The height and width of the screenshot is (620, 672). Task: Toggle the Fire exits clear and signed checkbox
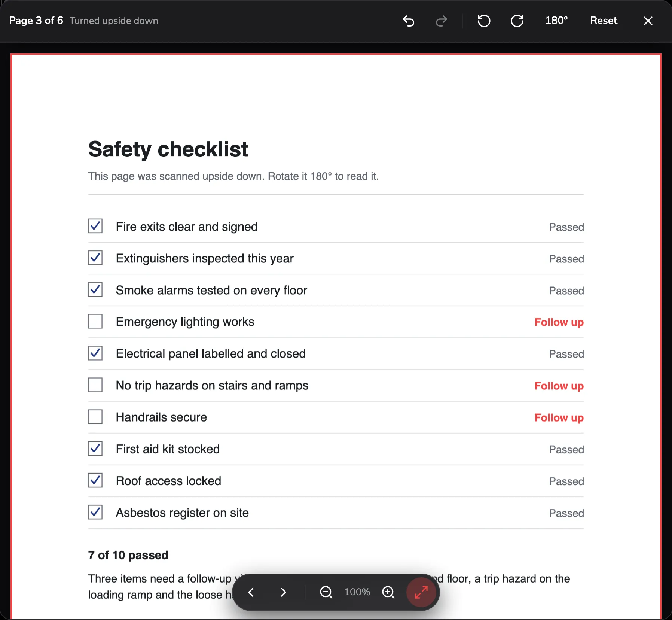(x=95, y=226)
